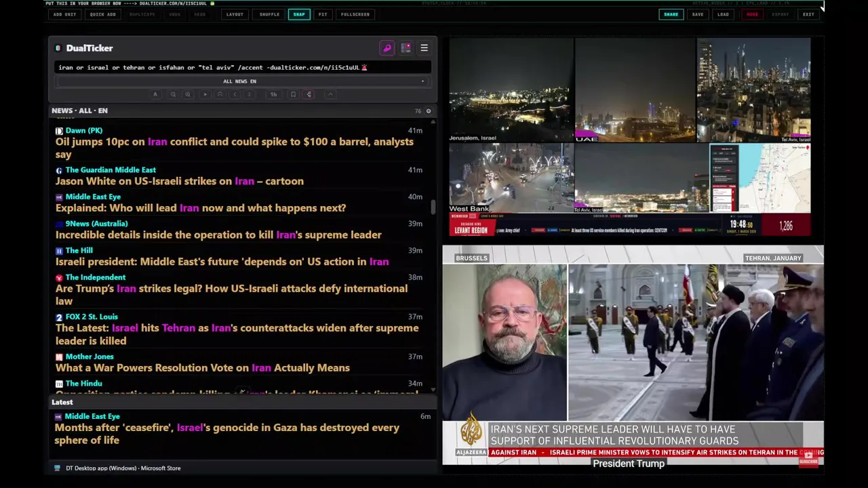The width and height of the screenshot is (868, 488).
Task: Click the red YouTube subscribe icon
Action: click(808, 457)
